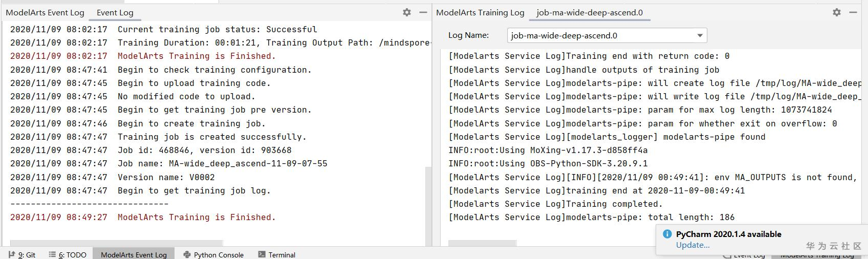This screenshot has width=868, height=259.
Task: Click 'Using MoXing-v1.17.3' log line
Action: [548, 150]
